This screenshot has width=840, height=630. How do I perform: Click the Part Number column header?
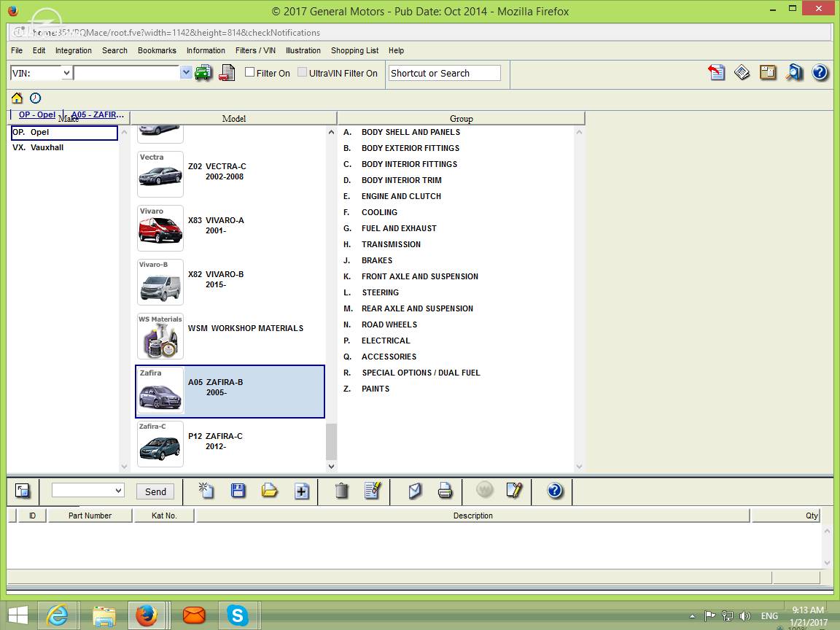point(90,516)
